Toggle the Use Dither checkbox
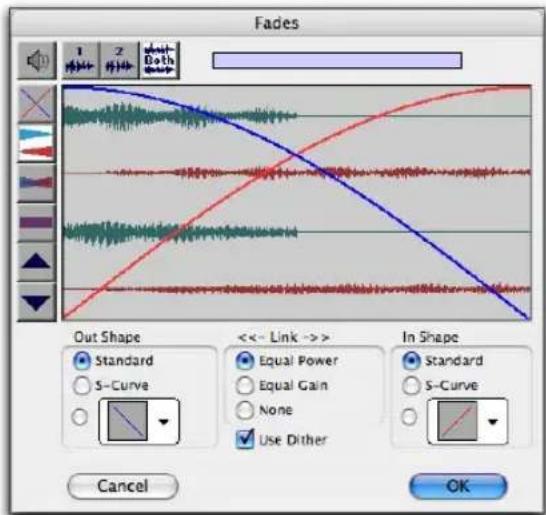The image size is (546, 515). pos(245,439)
